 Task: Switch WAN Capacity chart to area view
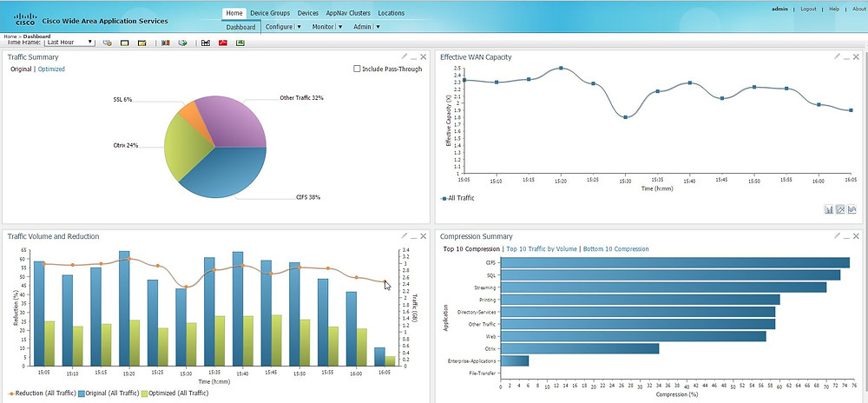[852, 209]
